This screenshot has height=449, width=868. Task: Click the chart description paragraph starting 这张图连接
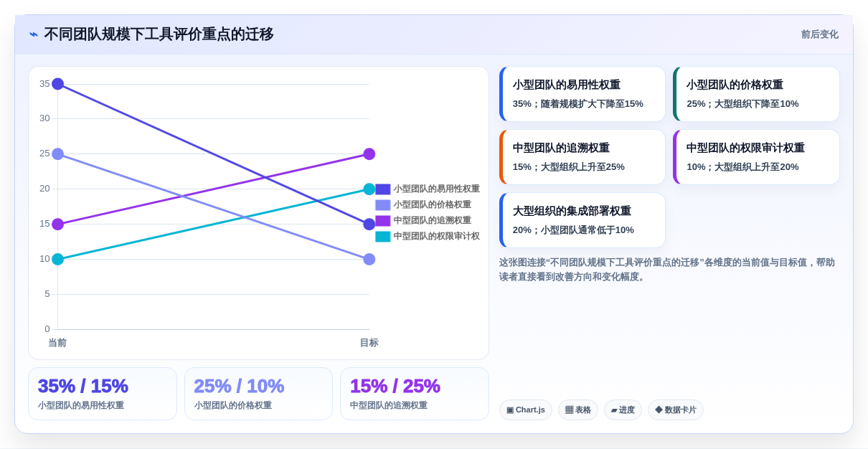pyautogui.click(x=667, y=270)
